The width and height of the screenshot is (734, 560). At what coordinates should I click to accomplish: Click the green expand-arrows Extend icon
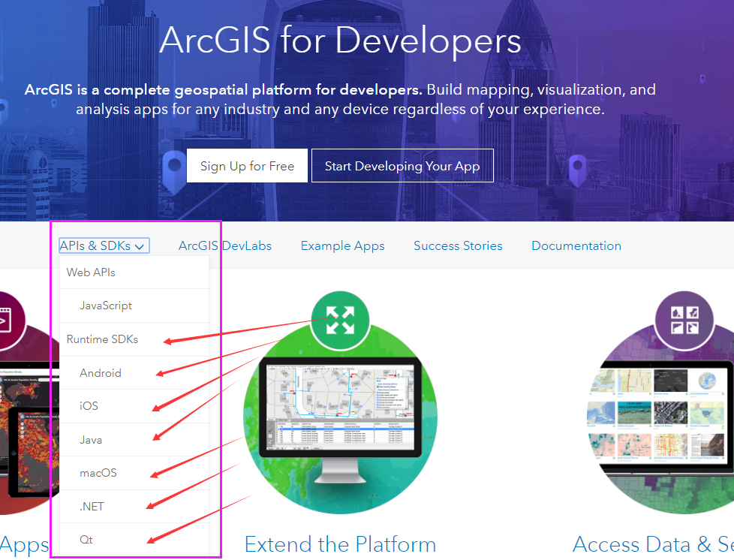click(x=340, y=321)
